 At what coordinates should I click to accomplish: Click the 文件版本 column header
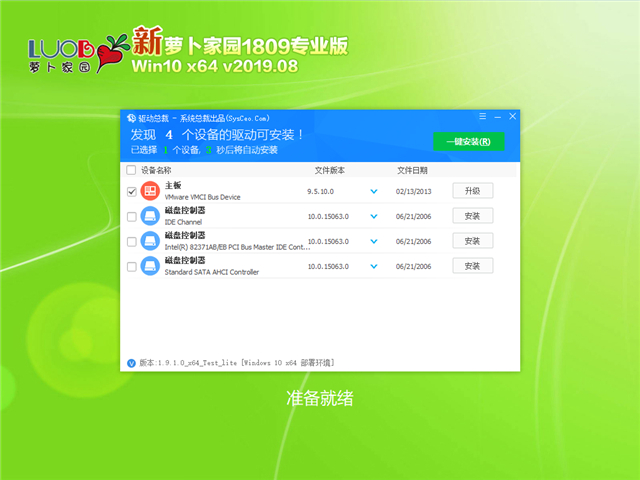point(330,170)
